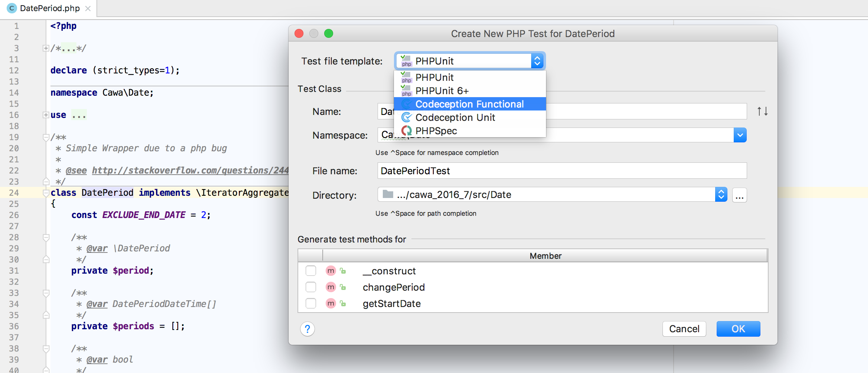
Task: Click the class icon on the DatePeriod.php tab
Action: click(x=12, y=8)
